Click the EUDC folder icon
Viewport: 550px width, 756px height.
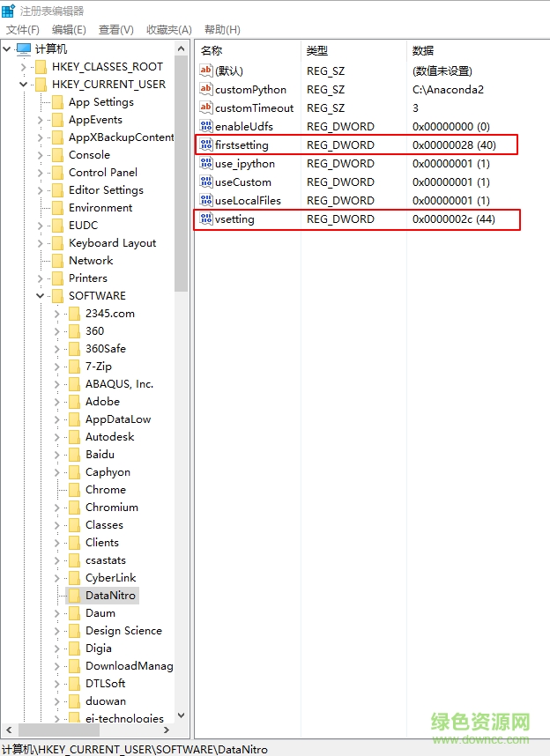tap(57, 226)
